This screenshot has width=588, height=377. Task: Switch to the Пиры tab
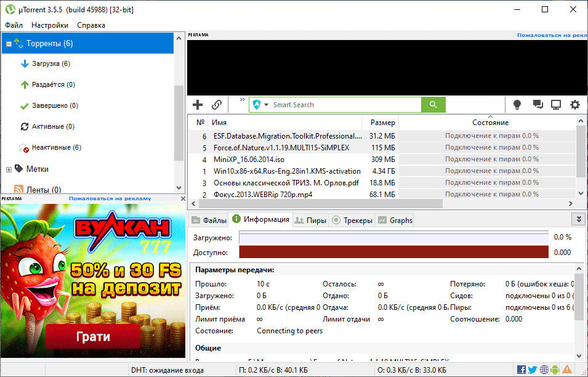[310, 220]
